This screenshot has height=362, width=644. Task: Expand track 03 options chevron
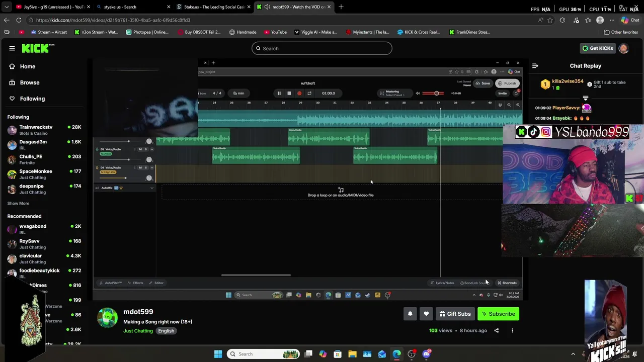pyautogui.click(x=151, y=149)
